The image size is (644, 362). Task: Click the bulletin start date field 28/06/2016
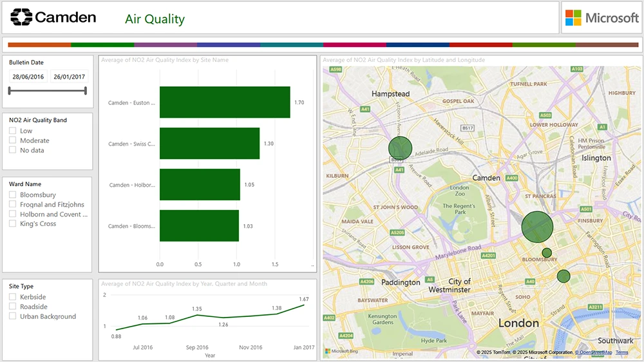tap(28, 77)
